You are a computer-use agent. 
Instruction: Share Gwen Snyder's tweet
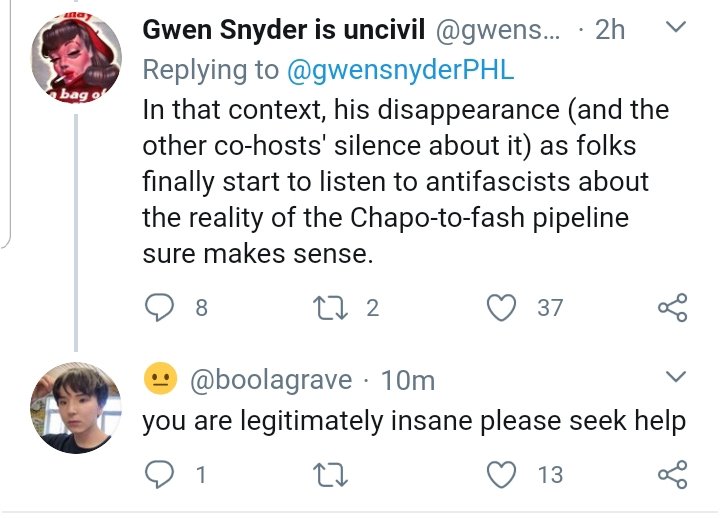[x=672, y=308]
